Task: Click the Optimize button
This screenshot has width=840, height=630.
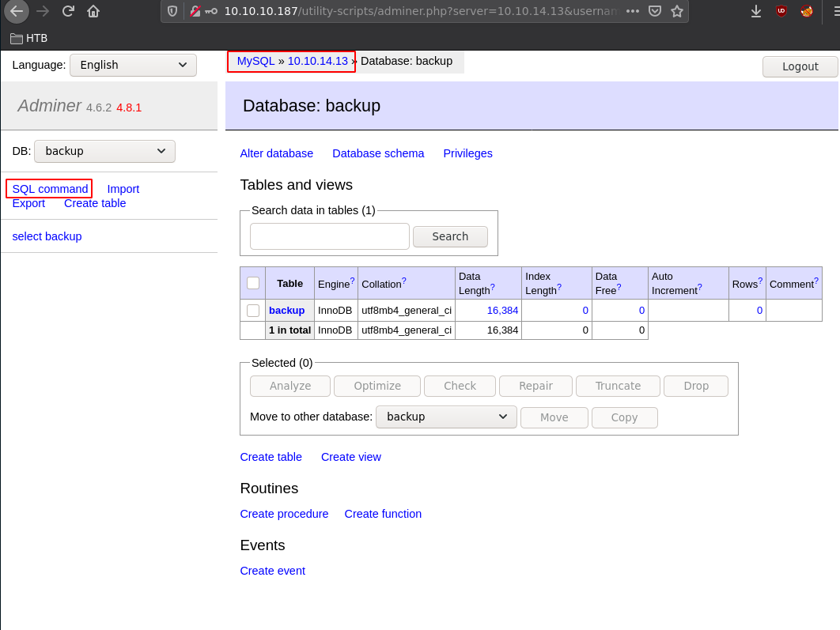Action: [x=377, y=386]
